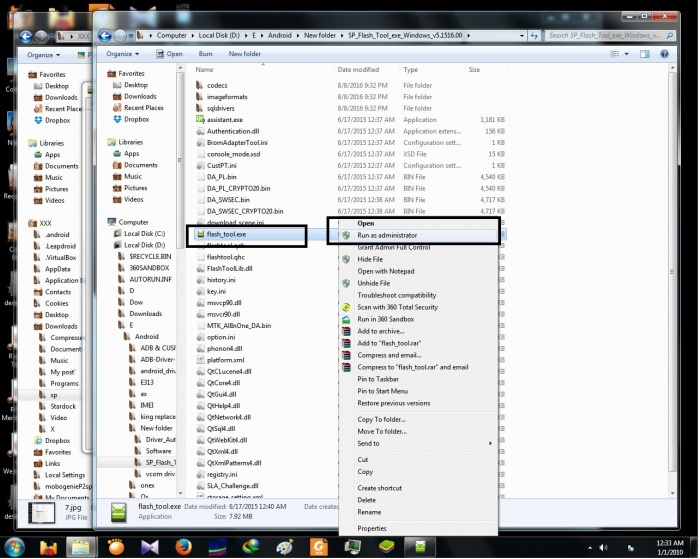Click the shield icon beside Hide File
This screenshot has width=700, height=559.
point(346,259)
